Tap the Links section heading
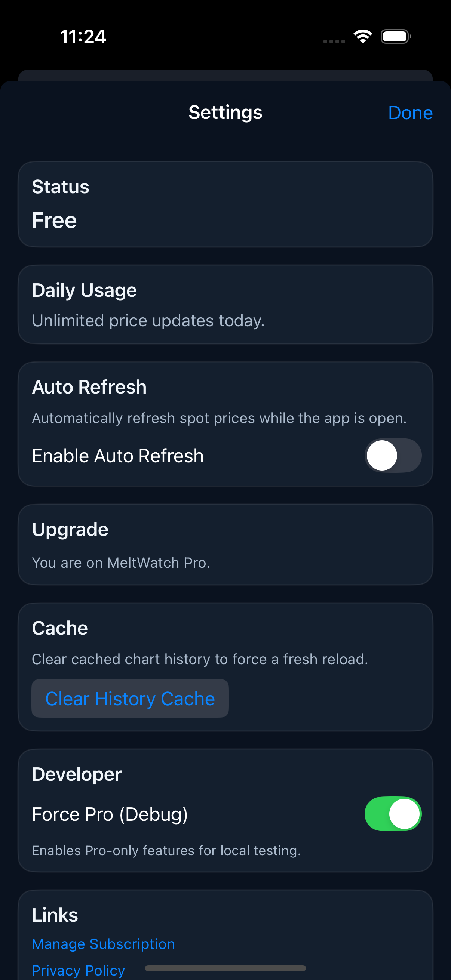Screen dimensions: 451x980 click(x=55, y=915)
